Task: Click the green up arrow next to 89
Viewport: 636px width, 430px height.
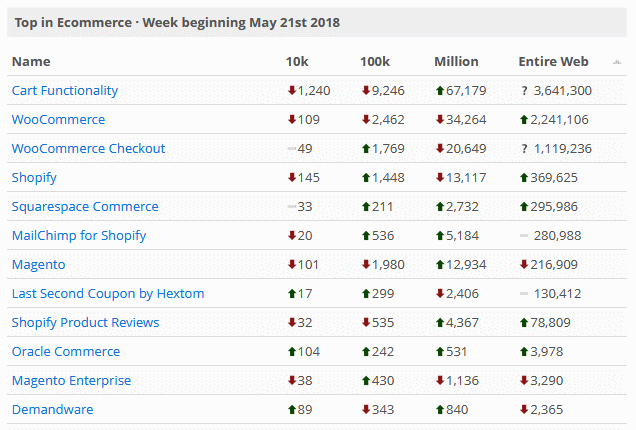Action: pyautogui.click(x=292, y=410)
